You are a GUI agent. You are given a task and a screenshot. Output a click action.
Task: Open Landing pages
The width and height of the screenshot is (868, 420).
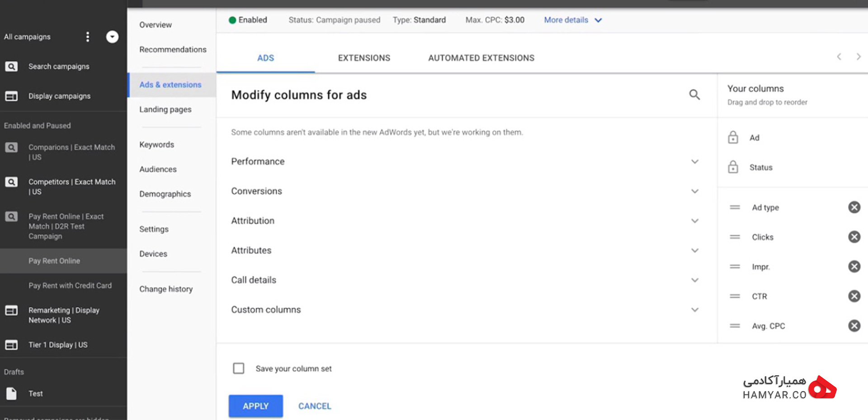[165, 110]
